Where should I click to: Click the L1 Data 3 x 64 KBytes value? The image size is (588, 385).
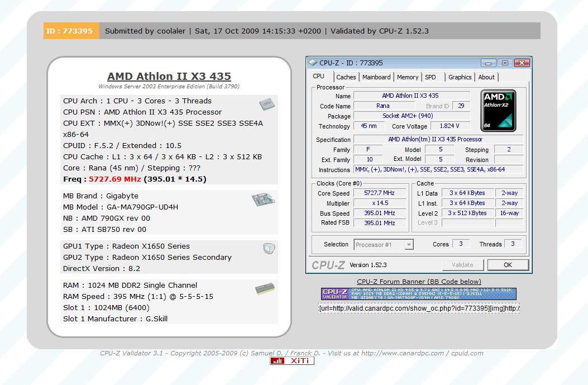467,193
